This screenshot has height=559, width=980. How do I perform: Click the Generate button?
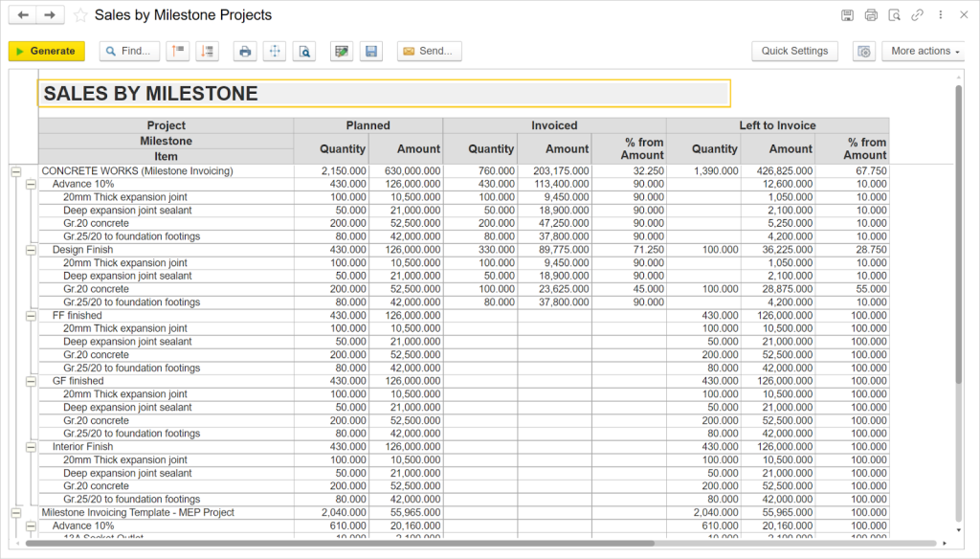(46, 51)
